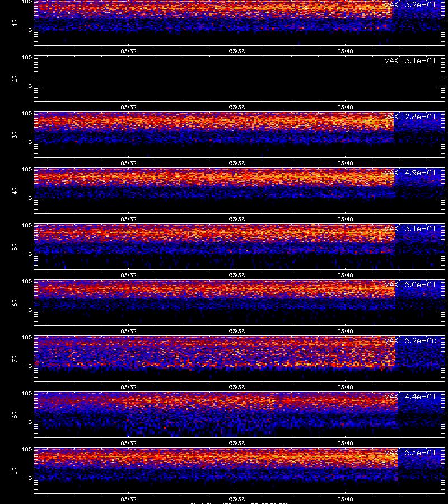Click the 03:36 tick label under panel 8R

point(237,444)
